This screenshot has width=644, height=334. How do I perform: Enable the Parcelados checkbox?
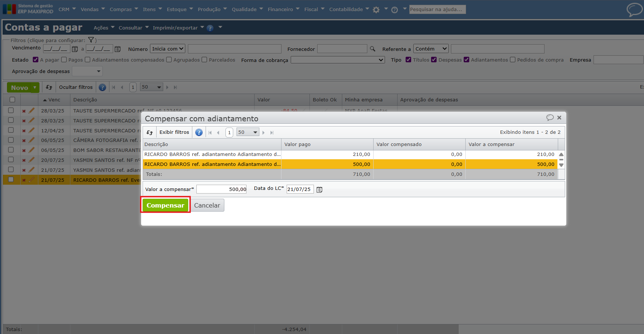(204, 60)
